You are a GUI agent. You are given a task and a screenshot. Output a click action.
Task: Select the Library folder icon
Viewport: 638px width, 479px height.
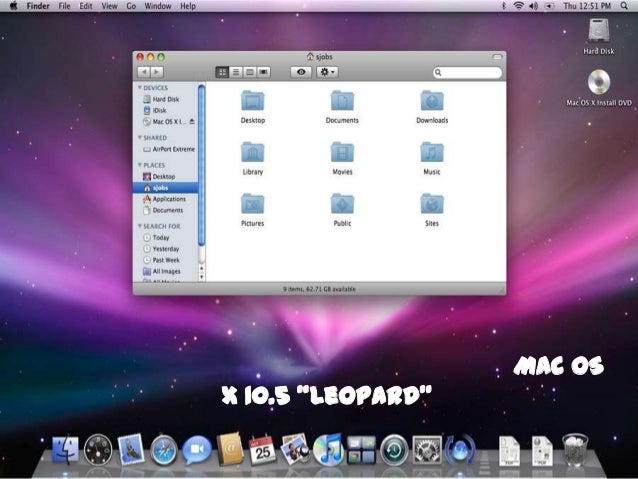(x=252, y=152)
